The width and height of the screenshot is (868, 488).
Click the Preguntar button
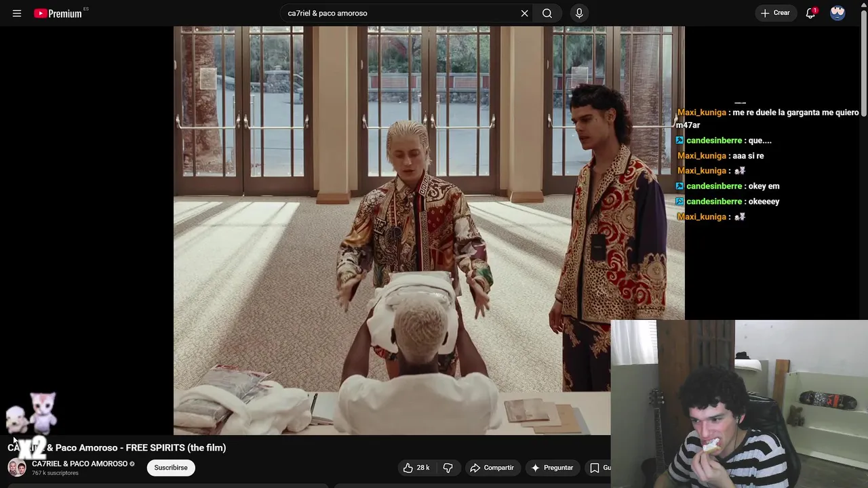click(552, 468)
